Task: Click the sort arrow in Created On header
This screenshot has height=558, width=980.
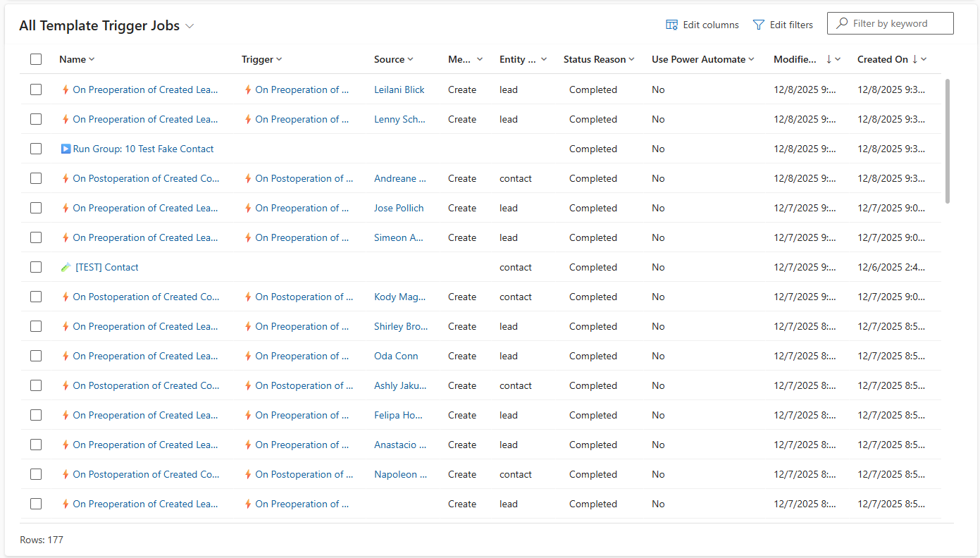Action: click(914, 59)
